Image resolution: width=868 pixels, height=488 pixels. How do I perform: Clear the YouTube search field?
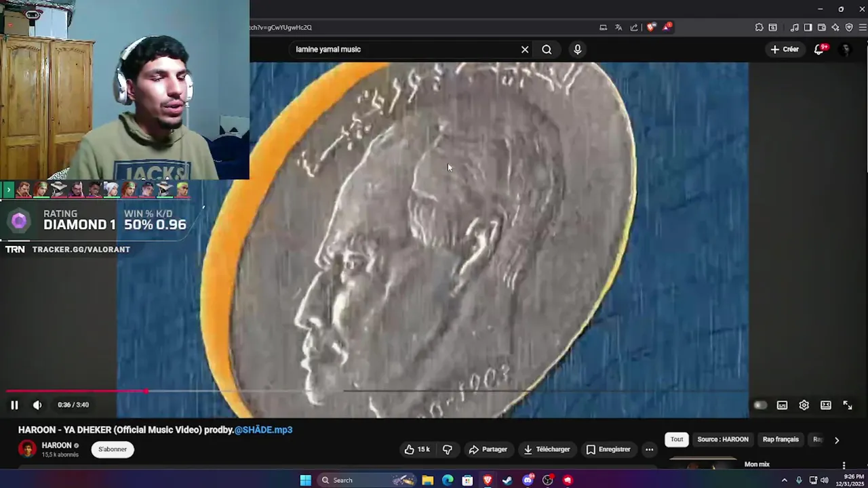(525, 49)
